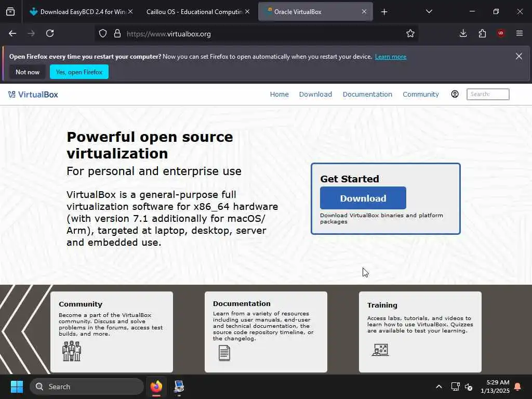The height and width of the screenshot is (399, 532).
Task: Click Powerful open source virtualization heading
Action: click(150, 145)
